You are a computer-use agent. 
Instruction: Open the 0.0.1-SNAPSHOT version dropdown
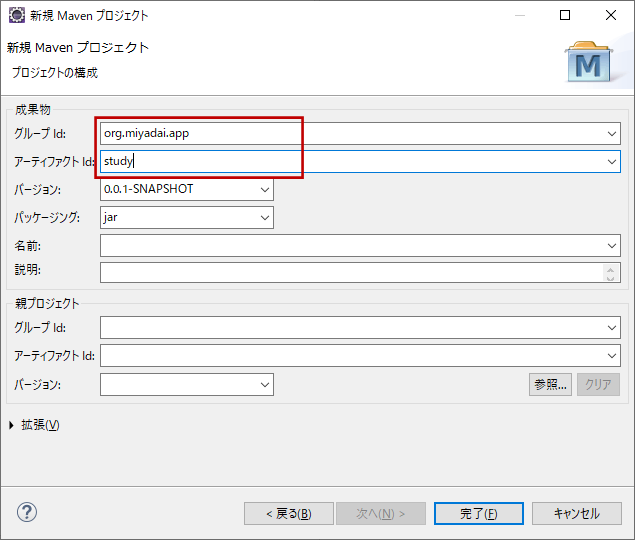click(x=265, y=190)
